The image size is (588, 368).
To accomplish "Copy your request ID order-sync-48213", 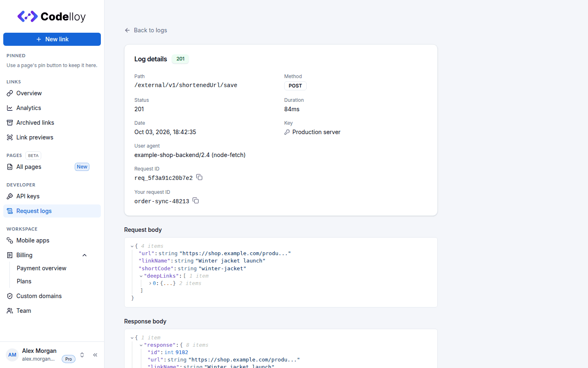I will pyautogui.click(x=196, y=200).
